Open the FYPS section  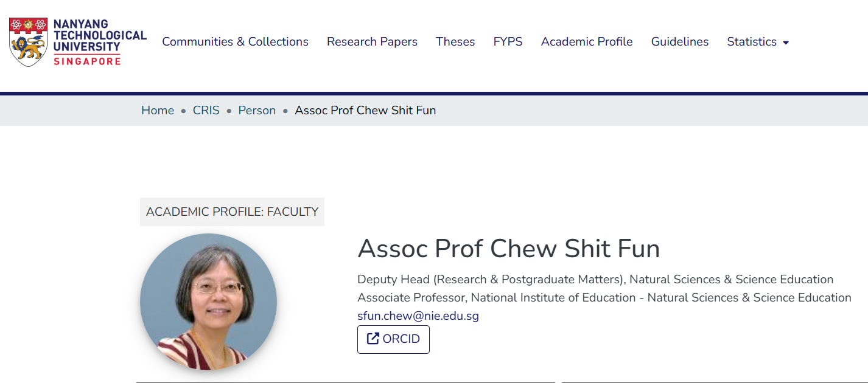tap(508, 42)
